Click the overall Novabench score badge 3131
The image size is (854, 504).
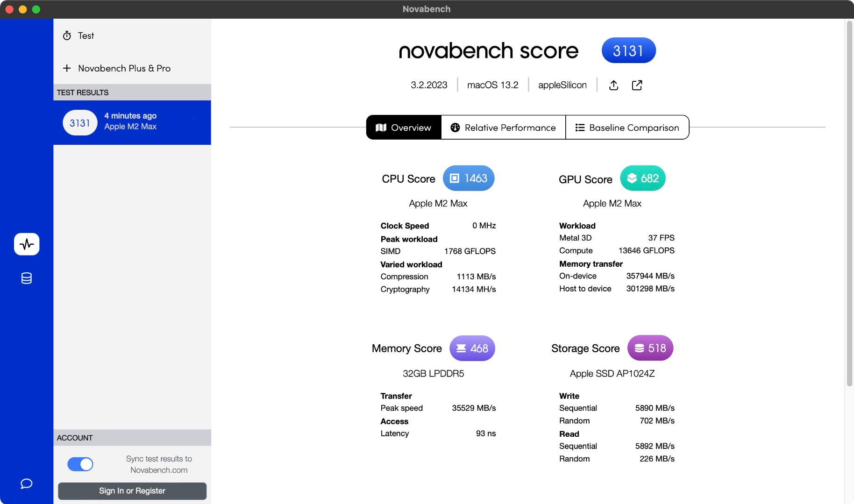tap(629, 50)
